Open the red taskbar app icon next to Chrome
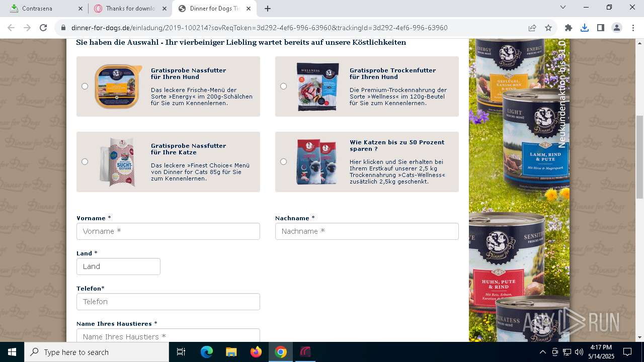Screen dimensions: 644x362 [305, 352]
